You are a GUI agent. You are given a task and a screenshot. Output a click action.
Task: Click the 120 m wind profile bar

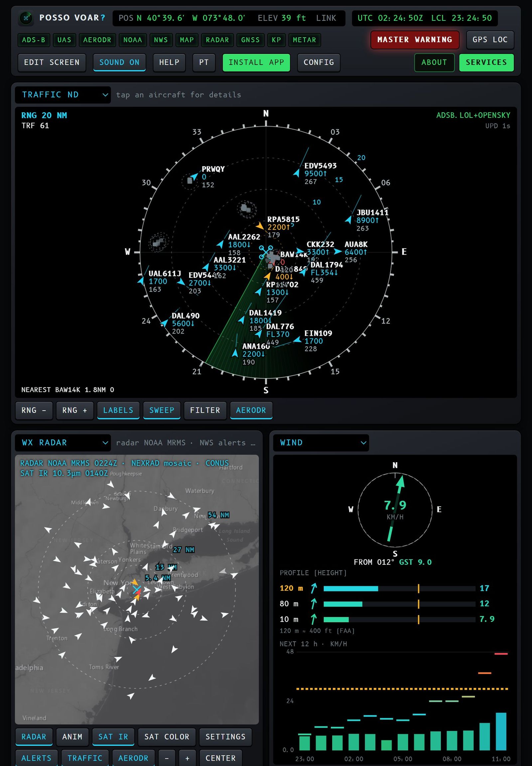[399, 589]
